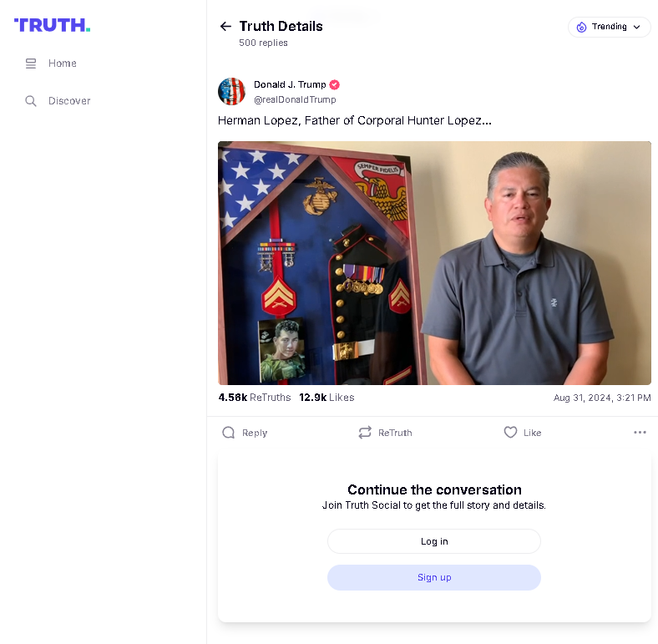The image size is (658, 644).
Task: Click the TRUTH logo
Action: 53,25
